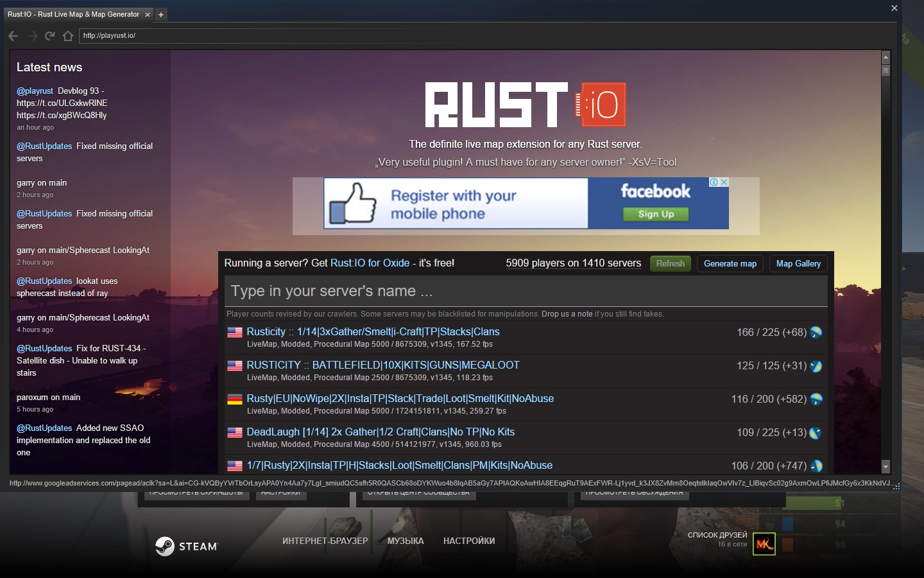Click the Rust:IO logo

[x=526, y=104]
